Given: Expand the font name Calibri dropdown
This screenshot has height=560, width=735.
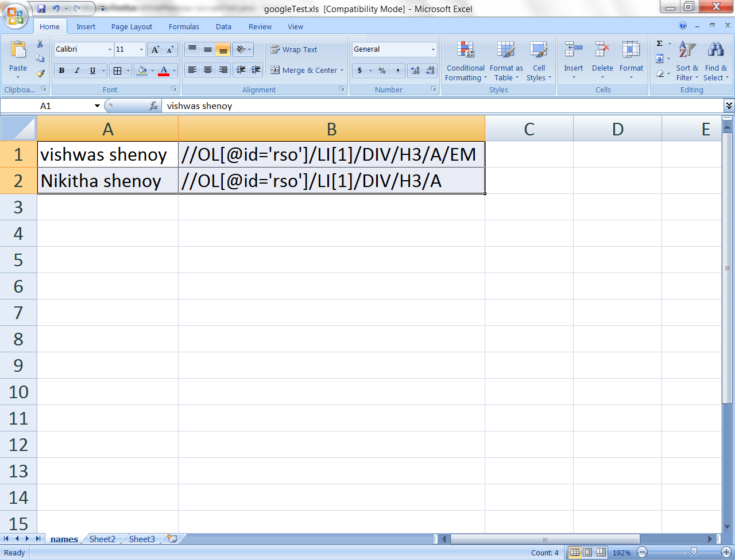Looking at the screenshot, I should [110, 50].
